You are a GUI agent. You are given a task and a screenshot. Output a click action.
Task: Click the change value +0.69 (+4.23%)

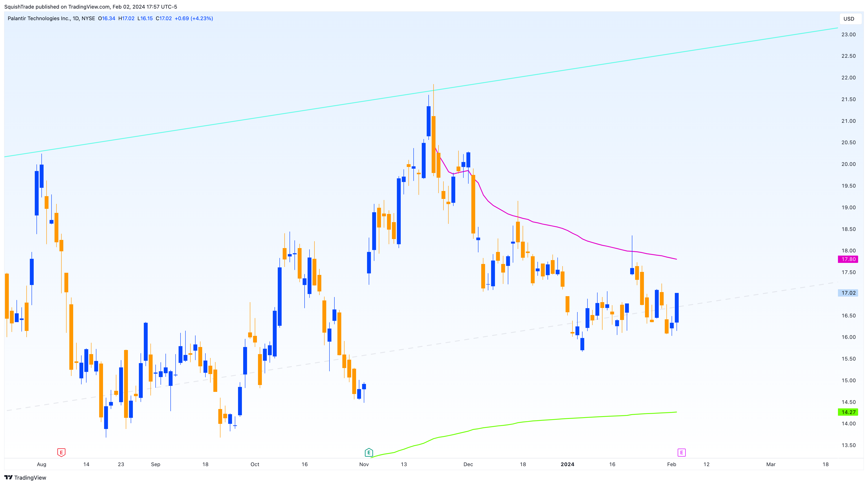(x=194, y=18)
